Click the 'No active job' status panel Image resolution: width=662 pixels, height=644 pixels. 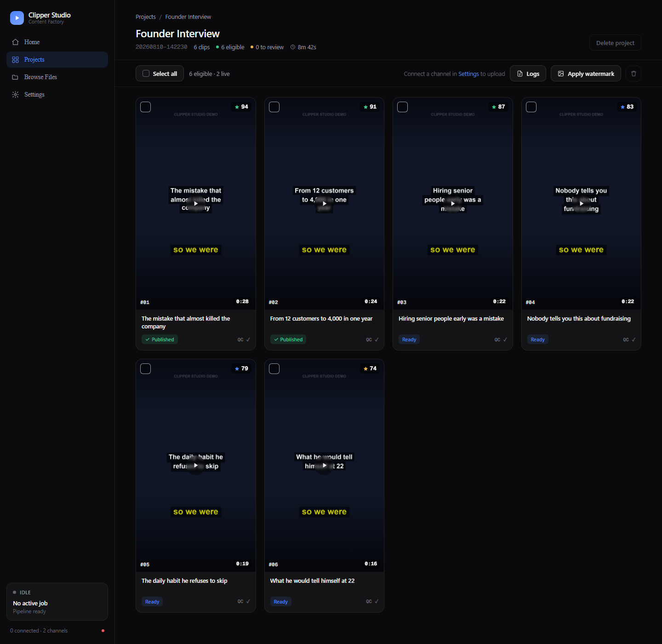57,602
